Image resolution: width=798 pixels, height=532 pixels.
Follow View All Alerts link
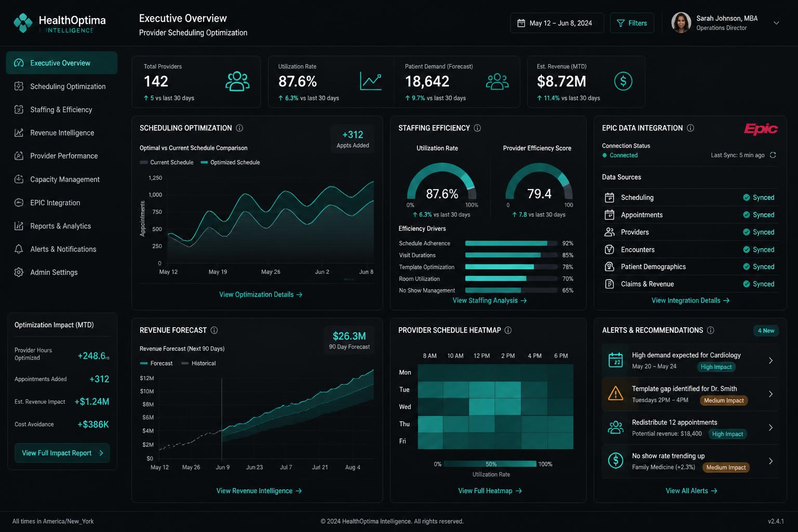point(691,491)
